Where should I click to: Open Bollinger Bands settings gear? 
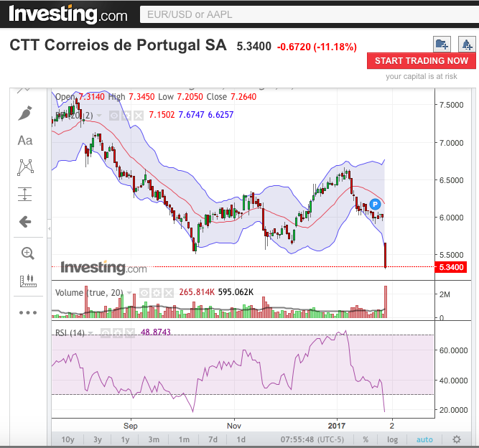click(x=126, y=116)
